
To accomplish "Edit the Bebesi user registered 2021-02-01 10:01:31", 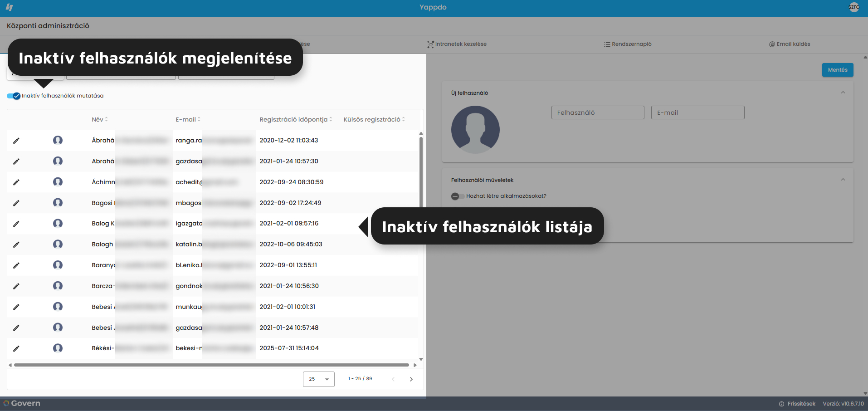I will pos(16,307).
